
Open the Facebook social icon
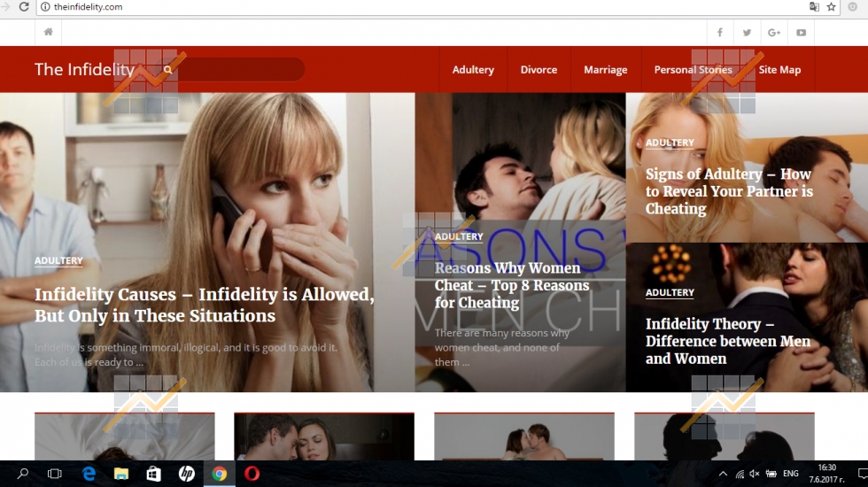pyautogui.click(x=719, y=33)
